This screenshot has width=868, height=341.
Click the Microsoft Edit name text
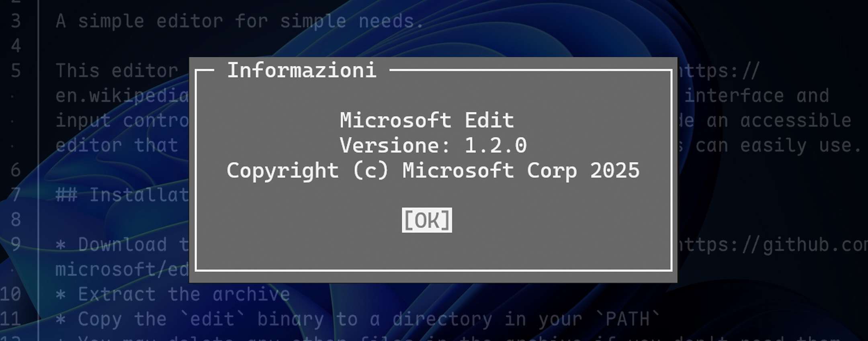tap(427, 120)
